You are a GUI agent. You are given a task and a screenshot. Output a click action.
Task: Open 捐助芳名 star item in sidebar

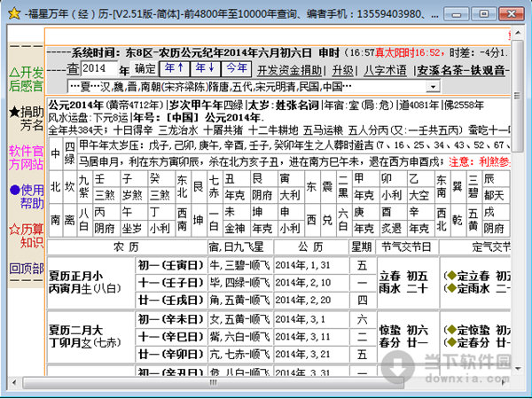26,118
